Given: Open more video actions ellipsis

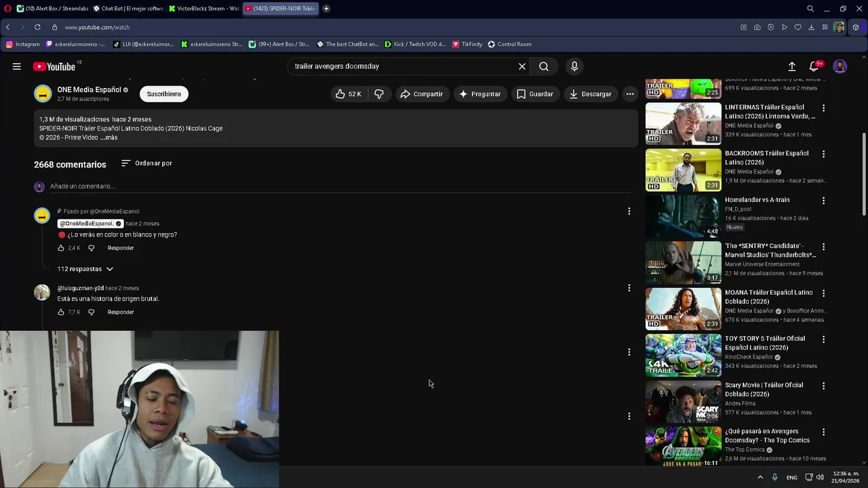Looking at the screenshot, I should click(630, 94).
